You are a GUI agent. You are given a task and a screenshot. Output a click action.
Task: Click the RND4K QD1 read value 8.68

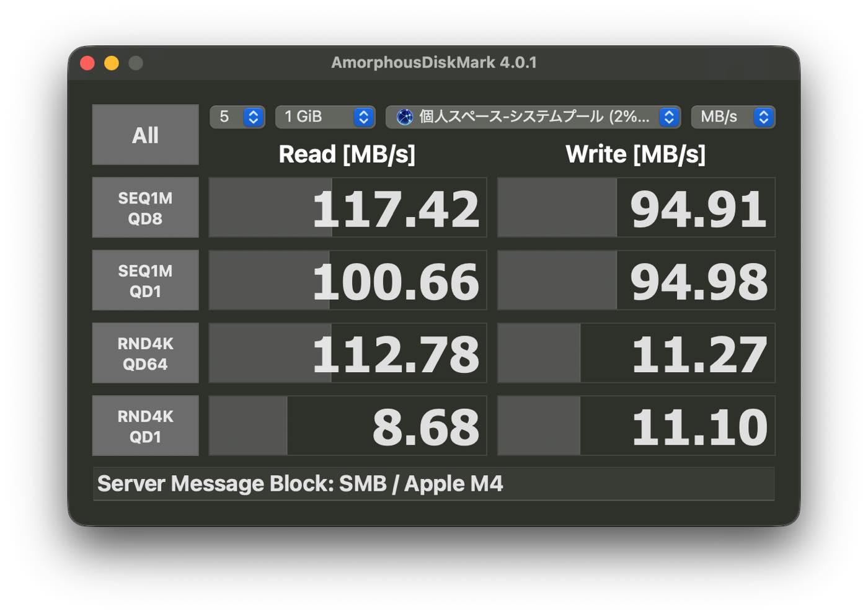tap(425, 427)
